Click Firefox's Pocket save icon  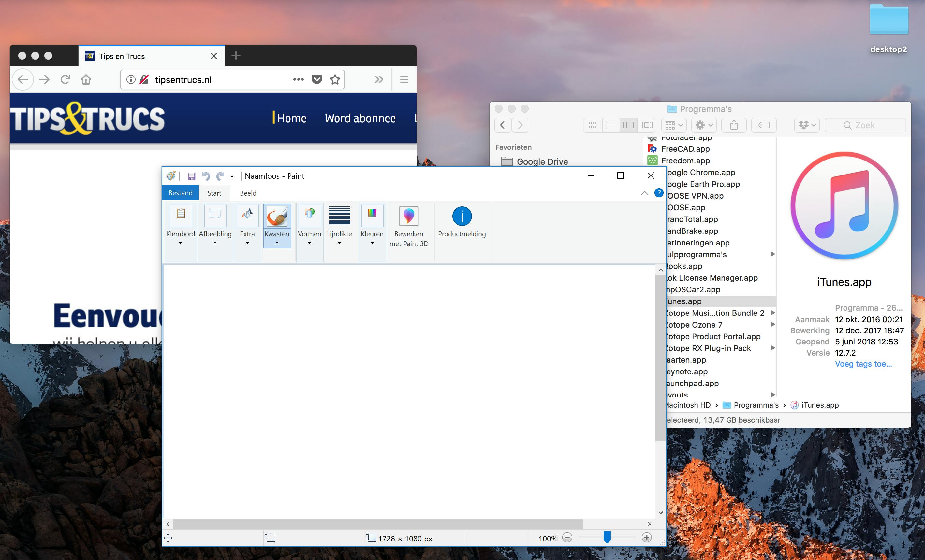[317, 79]
